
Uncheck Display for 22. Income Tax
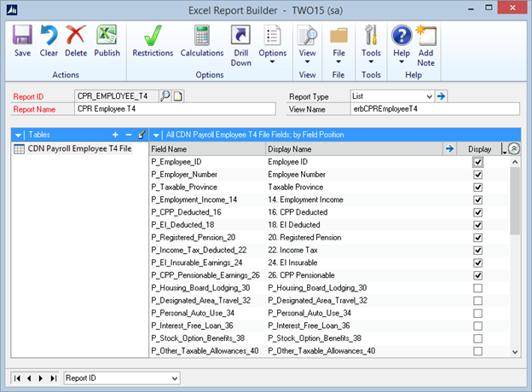coord(477,251)
